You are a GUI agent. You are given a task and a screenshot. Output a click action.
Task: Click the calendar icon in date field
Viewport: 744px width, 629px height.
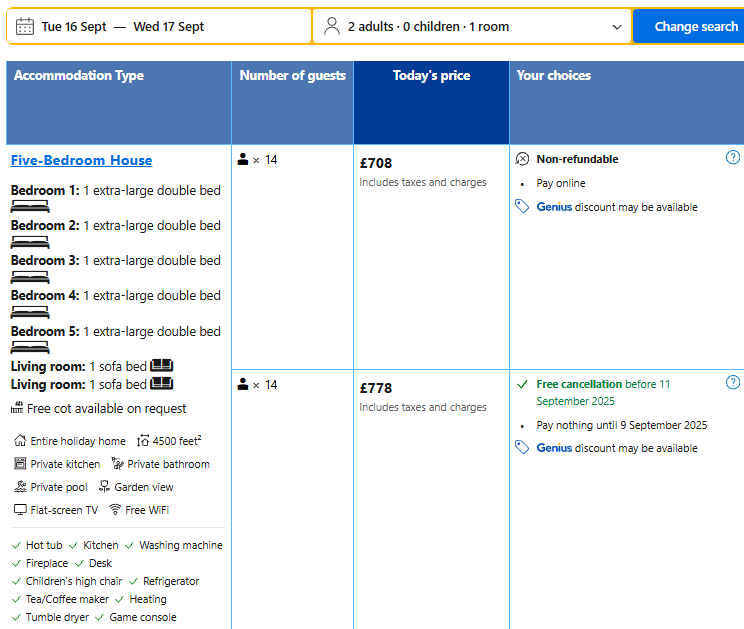click(x=25, y=26)
